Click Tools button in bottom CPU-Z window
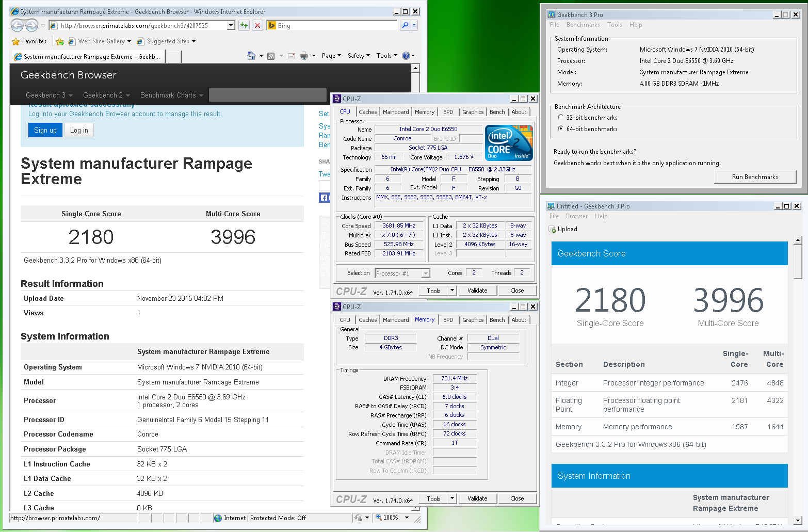This screenshot has height=532, width=808. click(x=433, y=498)
